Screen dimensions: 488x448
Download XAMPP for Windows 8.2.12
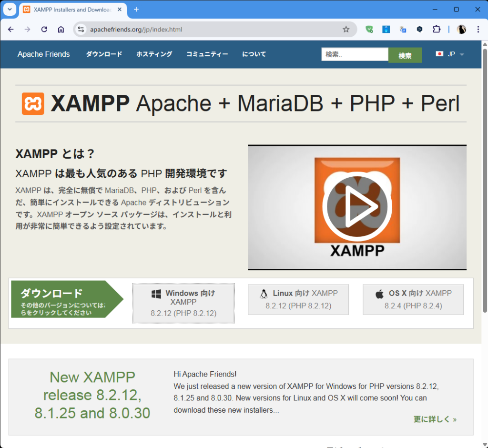pyautogui.click(x=183, y=303)
